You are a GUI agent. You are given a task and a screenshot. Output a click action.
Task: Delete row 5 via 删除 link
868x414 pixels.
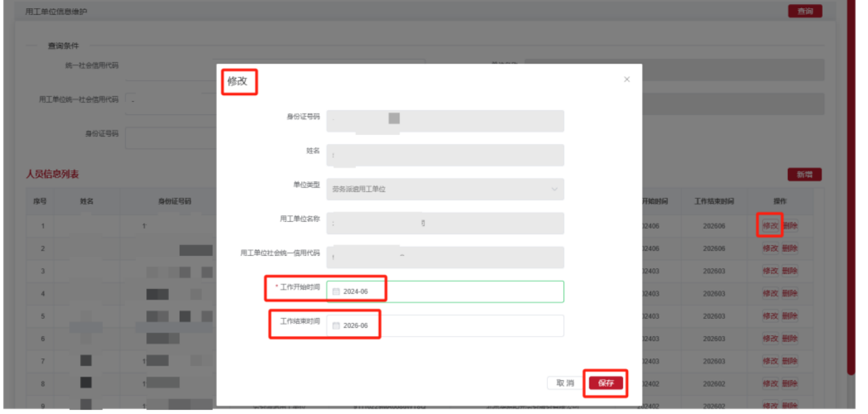(789, 316)
